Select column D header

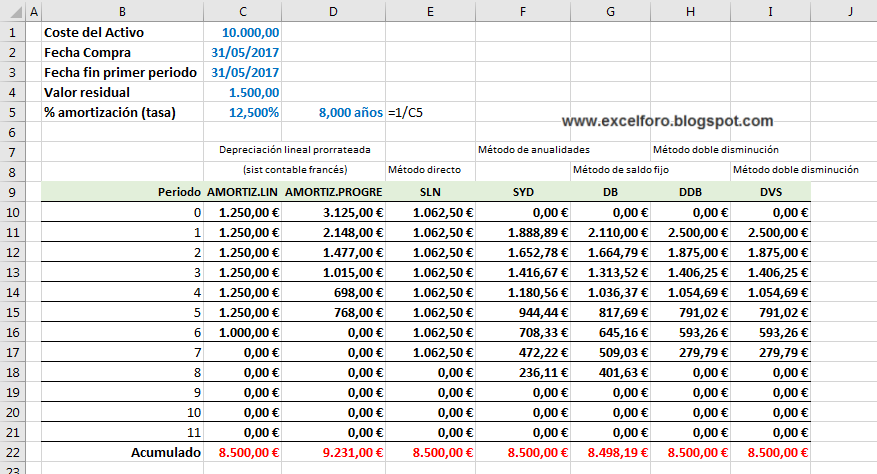[333, 11]
